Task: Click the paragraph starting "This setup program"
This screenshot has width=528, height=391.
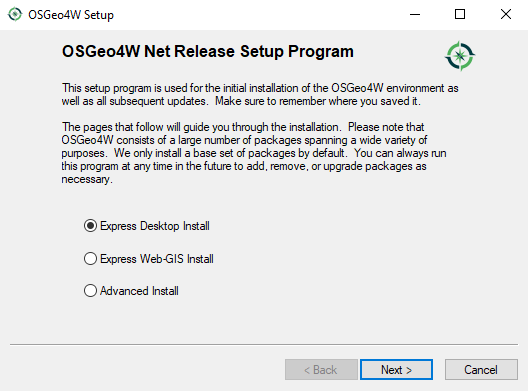Action: 260,95
